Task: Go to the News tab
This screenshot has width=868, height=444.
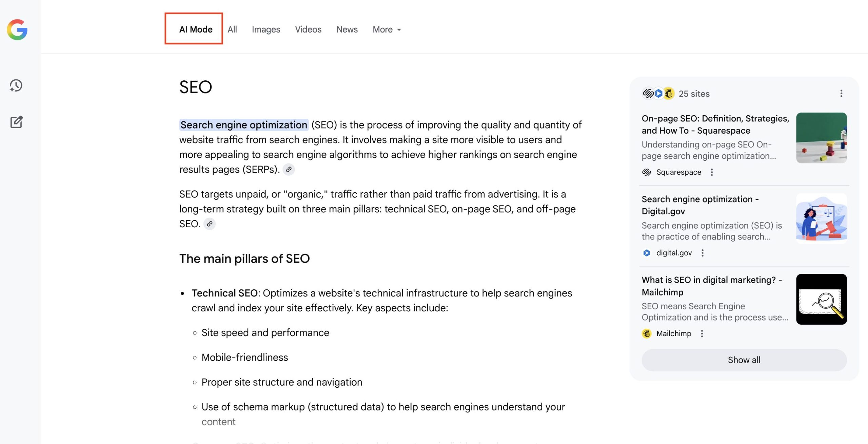Action: click(x=347, y=30)
